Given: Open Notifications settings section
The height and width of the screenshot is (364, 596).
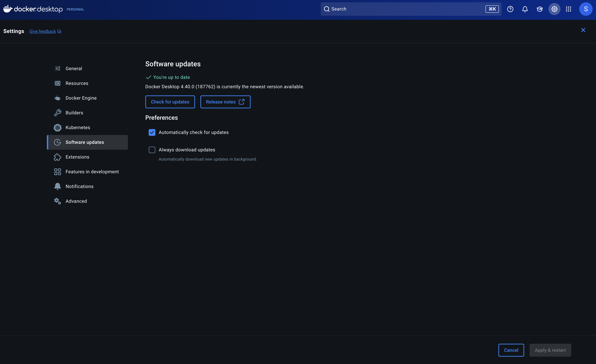Looking at the screenshot, I should click(88, 187).
